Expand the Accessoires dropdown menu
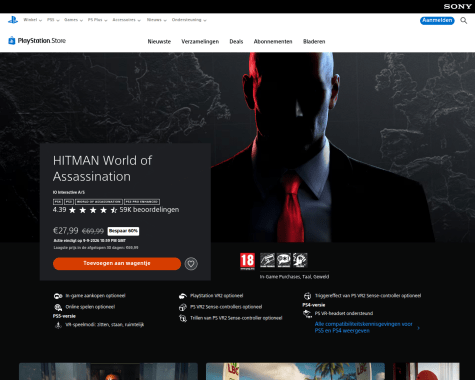The width and height of the screenshot is (475, 380). 127,20
